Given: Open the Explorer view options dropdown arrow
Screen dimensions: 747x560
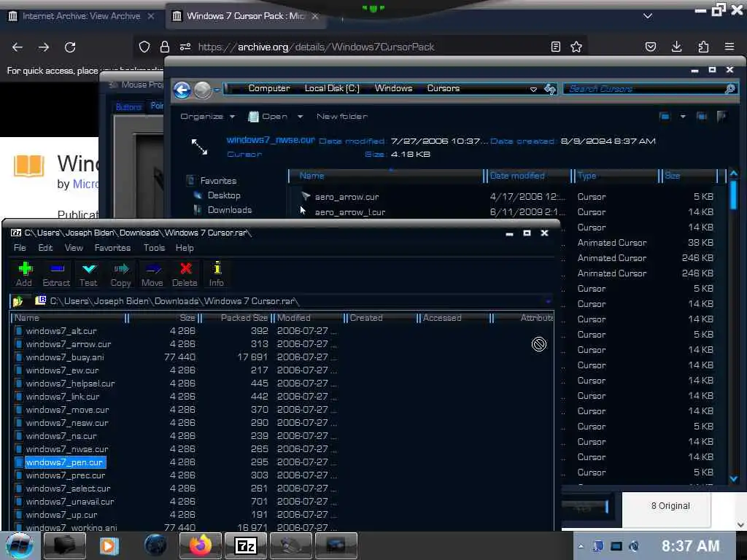Looking at the screenshot, I should 683,116.
